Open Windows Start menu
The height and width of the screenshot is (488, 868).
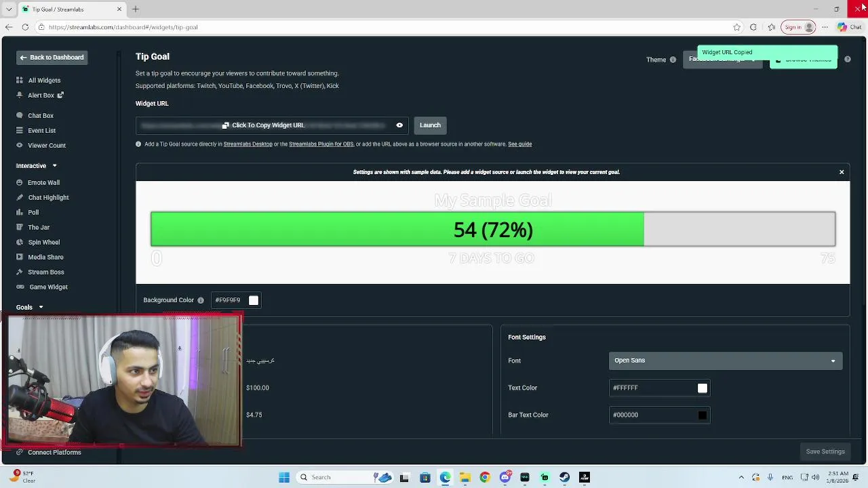point(284,477)
